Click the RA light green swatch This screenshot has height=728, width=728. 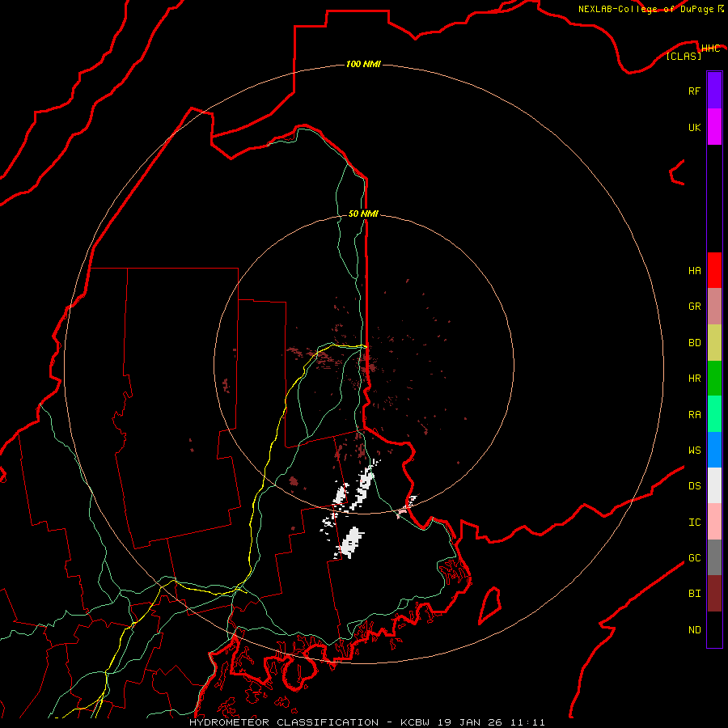pos(714,414)
